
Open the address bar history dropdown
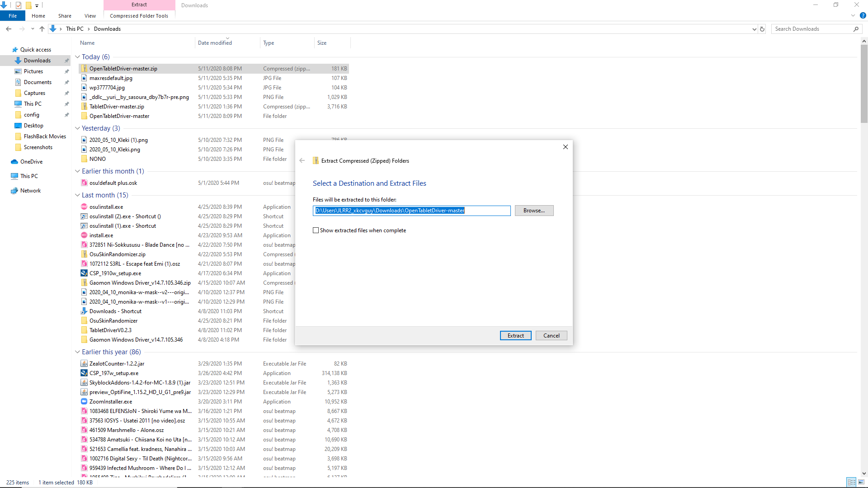(754, 29)
